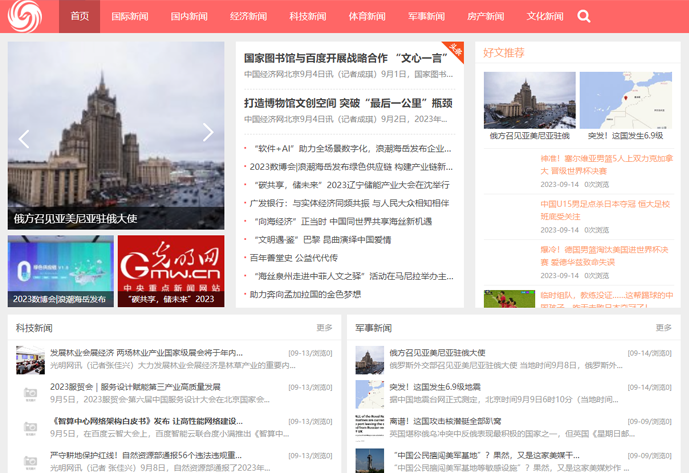Read 打造博物馆文创空间 headline article

[x=347, y=103]
